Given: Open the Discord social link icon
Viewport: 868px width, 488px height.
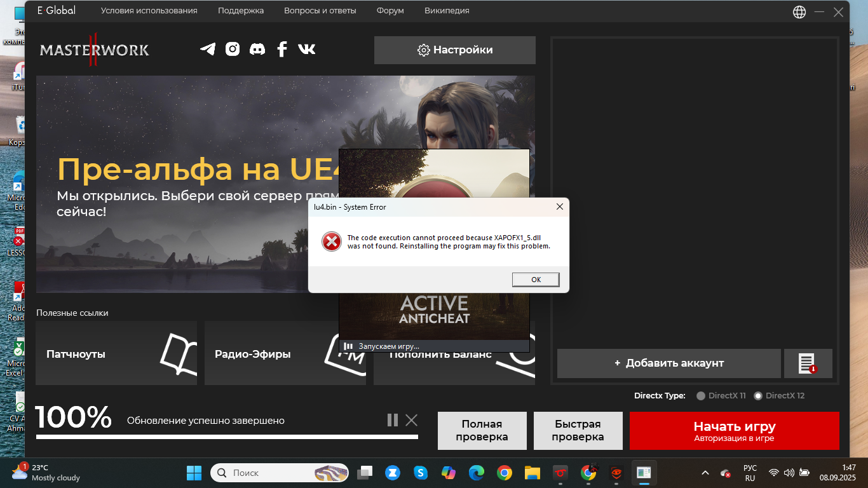Looking at the screenshot, I should tap(257, 49).
